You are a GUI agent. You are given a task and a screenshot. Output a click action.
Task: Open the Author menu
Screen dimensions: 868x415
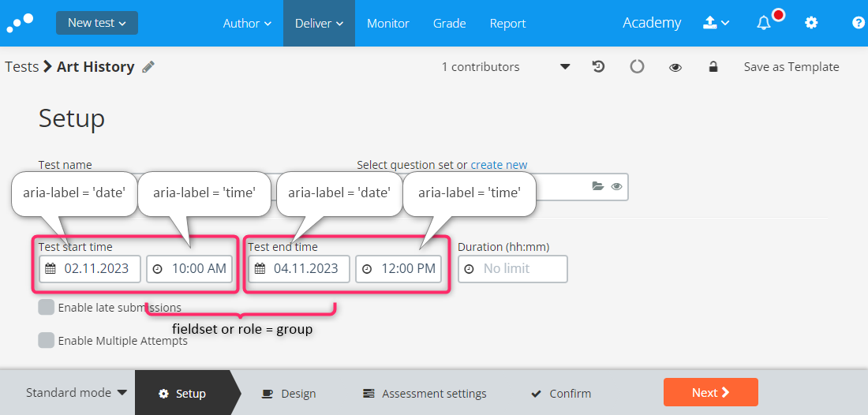pyautogui.click(x=247, y=23)
